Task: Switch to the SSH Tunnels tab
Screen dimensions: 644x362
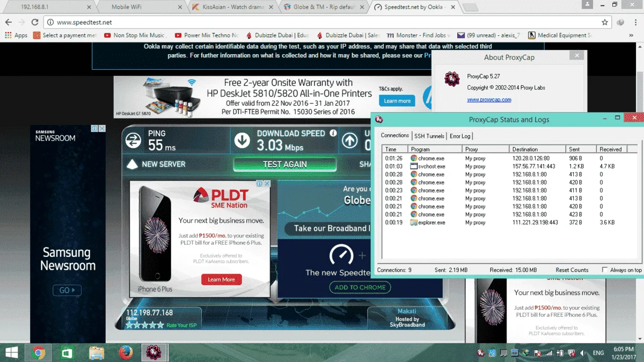Action: [x=429, y=136]
